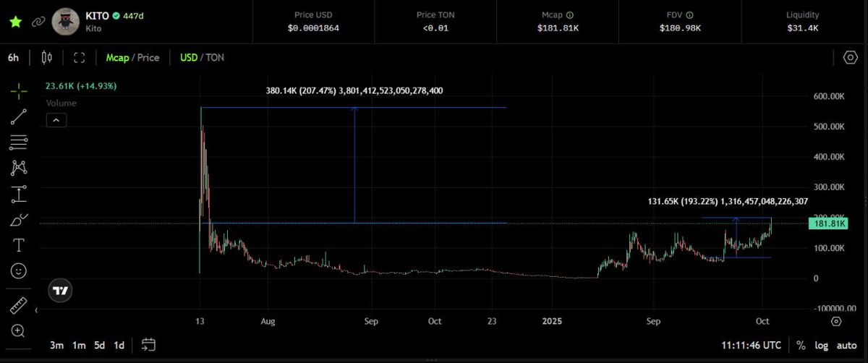Image resolution: width=868 pixels, height=363 pixels.
Task: Toggle log scale mode
Action: (x=821, y=346)
